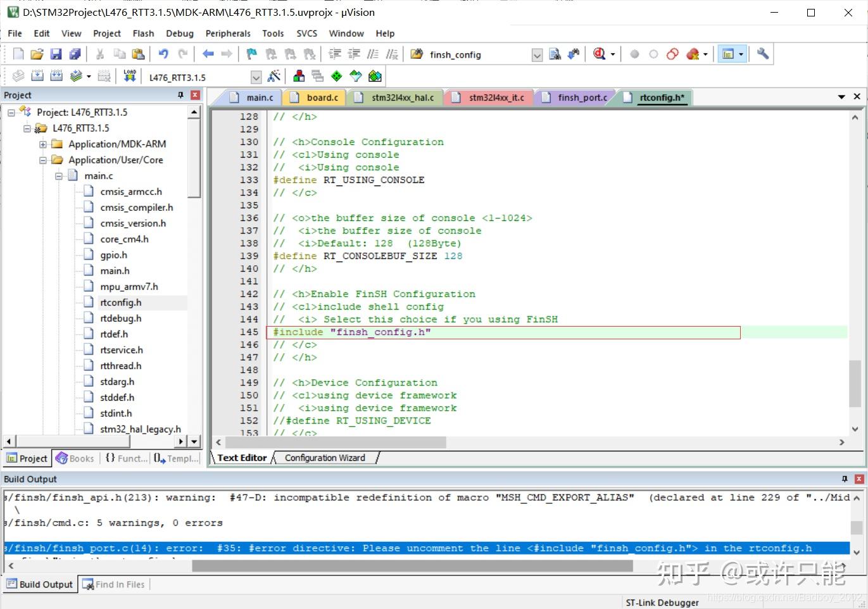
Task: Switch to the finsh_port.c tab
Action: (x=582, y=97)
